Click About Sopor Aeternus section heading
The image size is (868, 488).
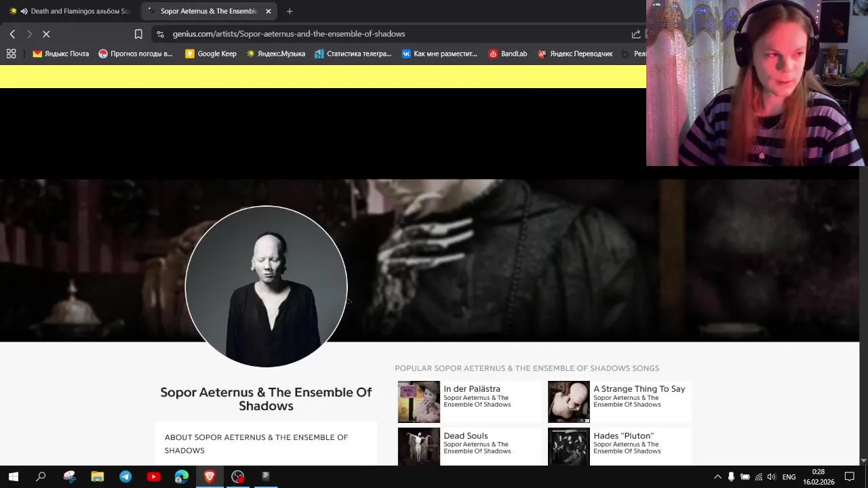click(256, 444)
